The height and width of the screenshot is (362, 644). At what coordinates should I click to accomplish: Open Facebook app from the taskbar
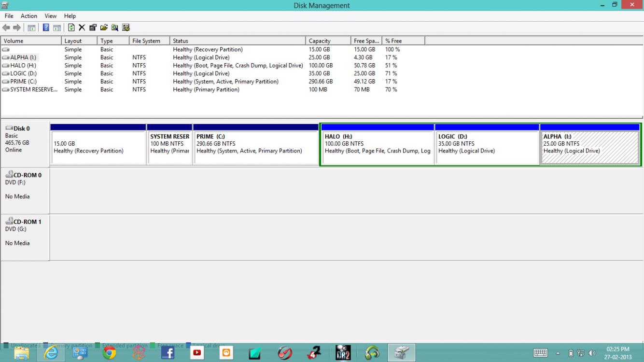168,353
